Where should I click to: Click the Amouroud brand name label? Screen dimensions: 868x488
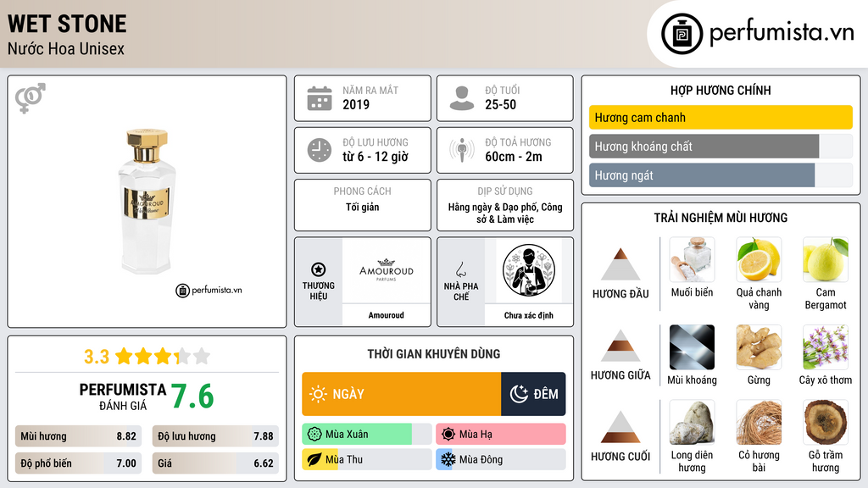click(x=386, y=315)
